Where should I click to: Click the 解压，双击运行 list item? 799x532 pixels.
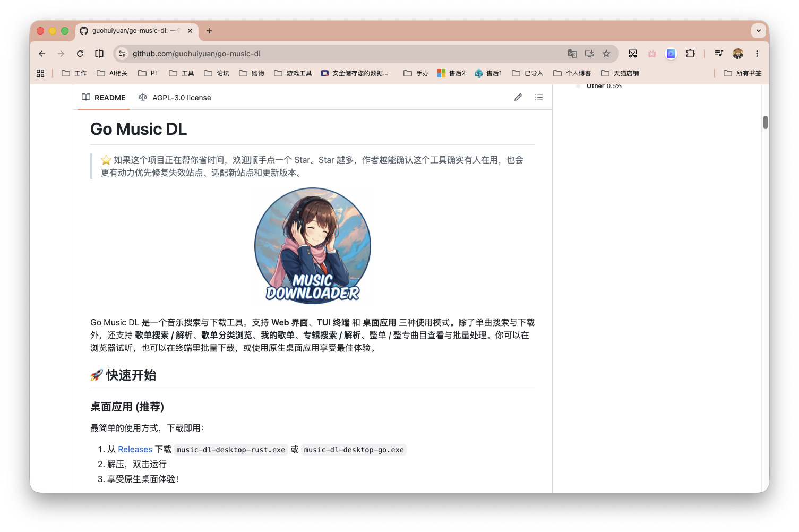[137, 464]
